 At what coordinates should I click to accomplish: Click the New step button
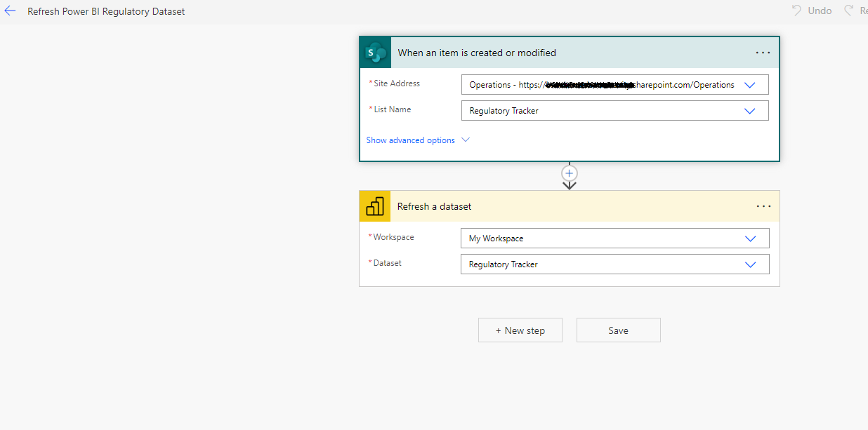click(x=520, y=330)
